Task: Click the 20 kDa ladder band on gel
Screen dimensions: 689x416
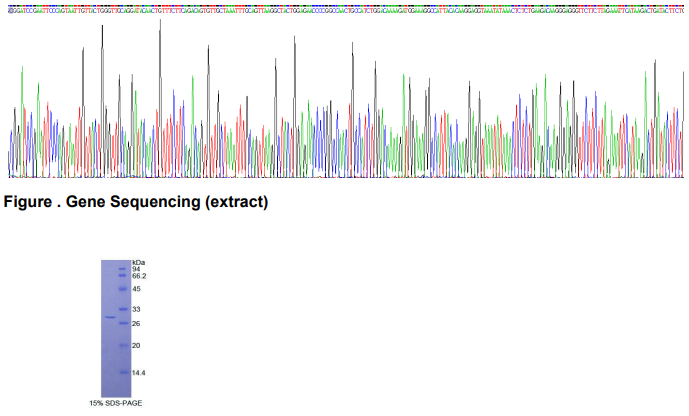Action: pyautogui.click(x=122, y=345)
